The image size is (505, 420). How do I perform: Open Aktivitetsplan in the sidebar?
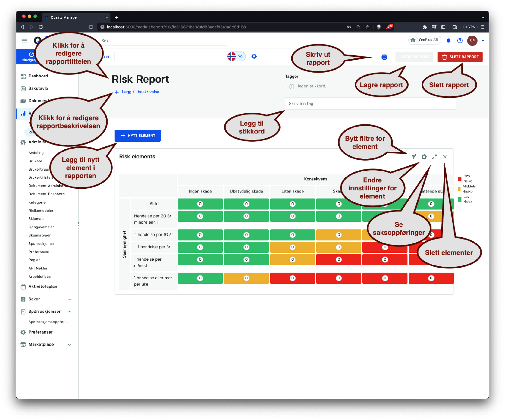[43, 287]
